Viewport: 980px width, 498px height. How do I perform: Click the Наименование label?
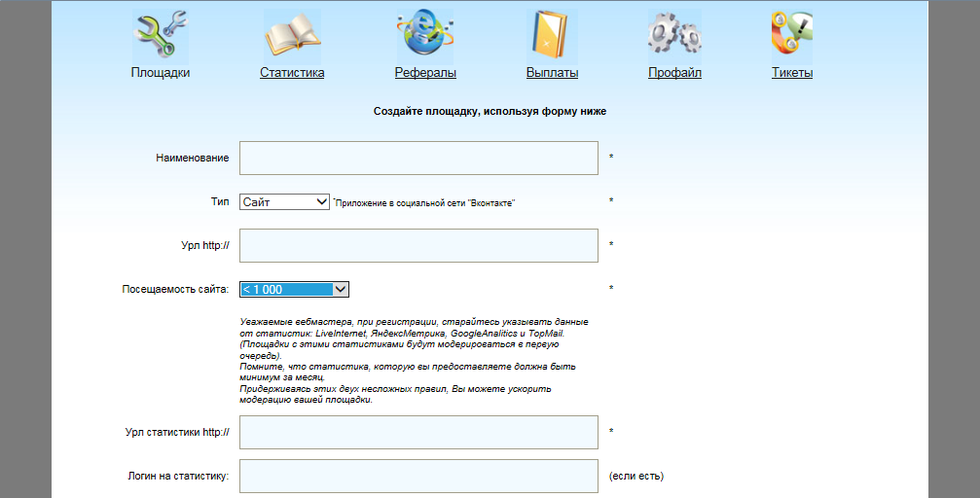pos(193,159)
